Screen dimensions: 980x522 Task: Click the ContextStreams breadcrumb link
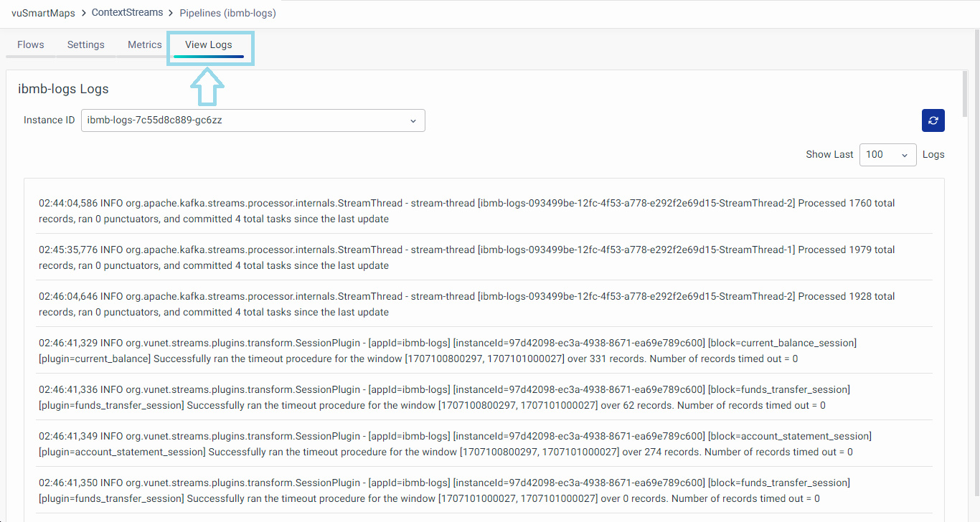pos(127,13)
